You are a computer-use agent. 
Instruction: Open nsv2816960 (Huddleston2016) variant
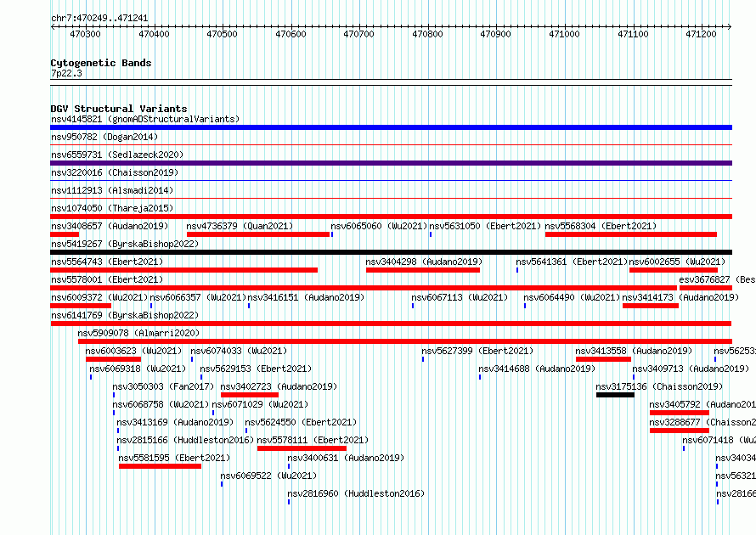click(356, 493)
